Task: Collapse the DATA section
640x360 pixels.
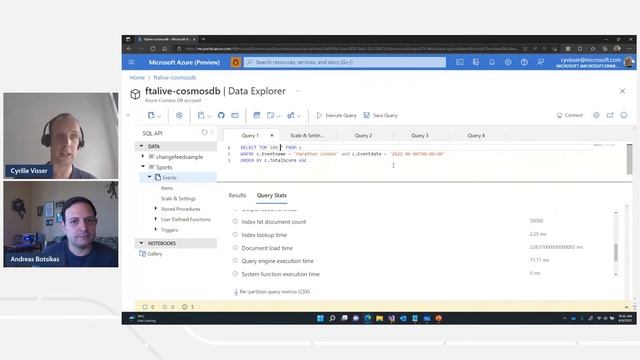Action: click(142, 146)
